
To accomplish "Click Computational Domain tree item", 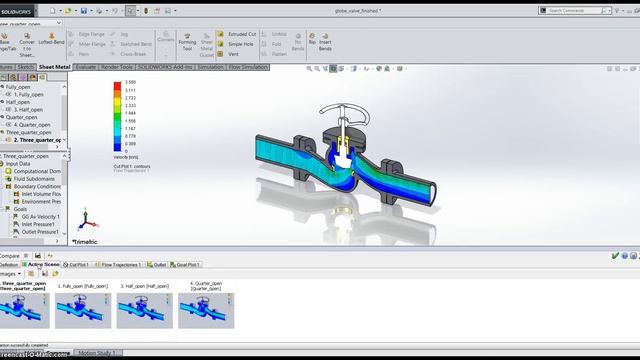I will (x=33, y=171).
